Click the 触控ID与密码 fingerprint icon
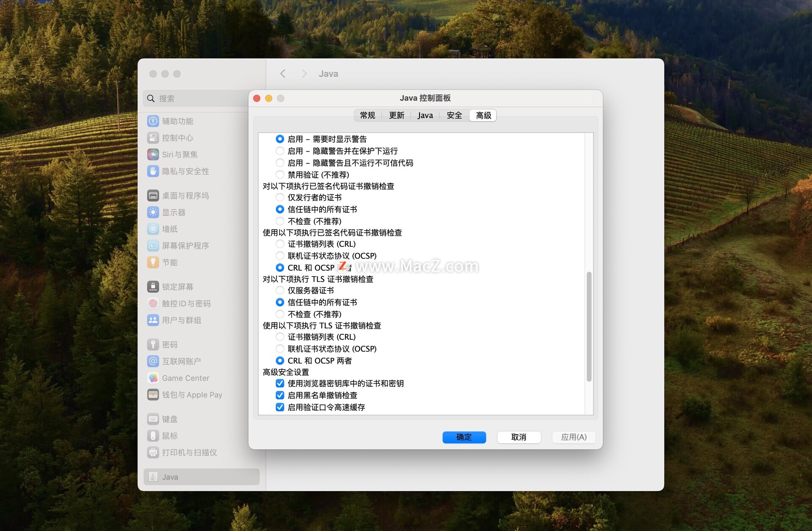The height and width of the screenshot is (531, 812). click(x=153, y=303)
